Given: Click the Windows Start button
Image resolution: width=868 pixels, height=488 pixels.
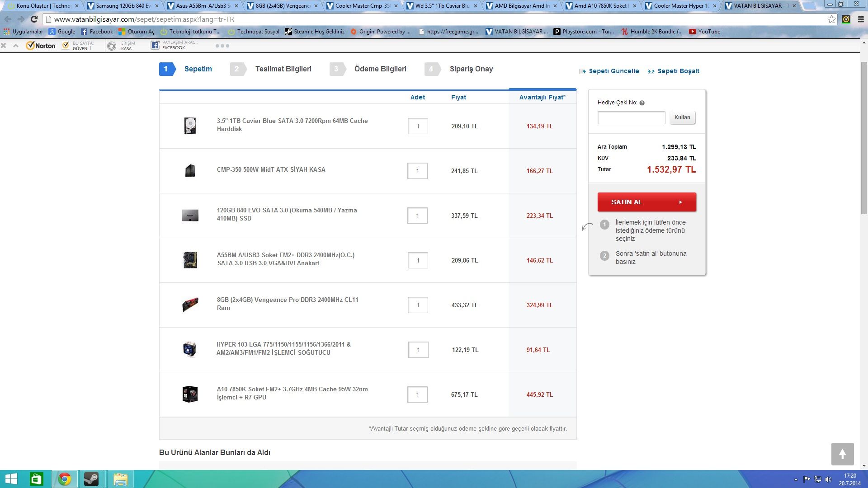Looking at the screenshot, I should (x=11, y=479).
